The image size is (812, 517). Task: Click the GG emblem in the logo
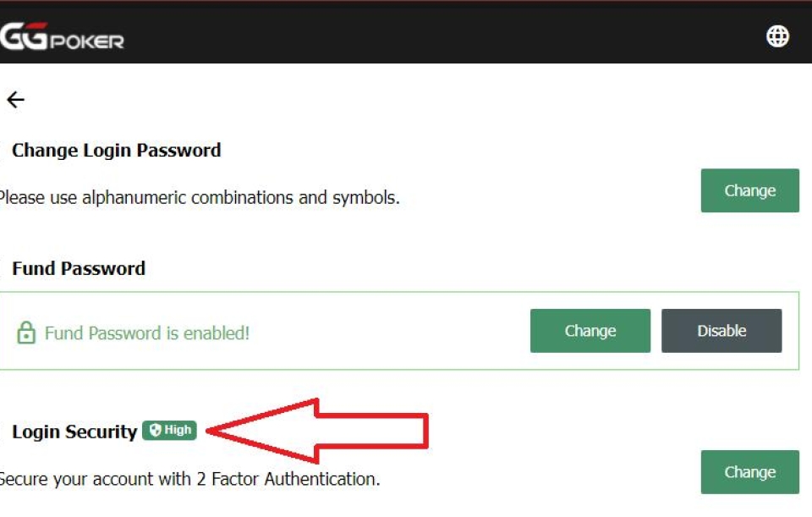(x=24, y=36)
